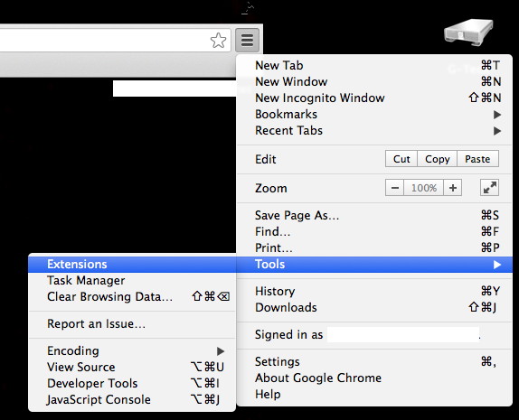Click the Paste button
Image resolution: width=519 pixels, height=420 pixels.
[x=477, y=159]
